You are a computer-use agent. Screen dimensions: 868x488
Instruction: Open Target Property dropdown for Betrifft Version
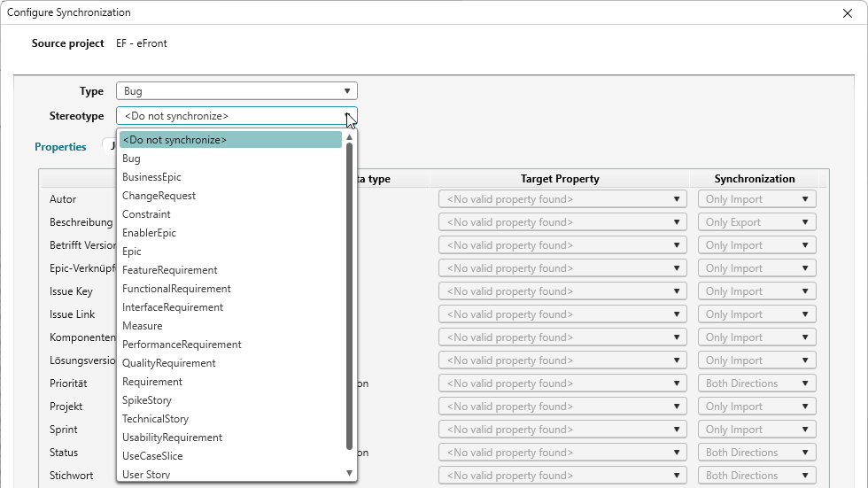click(x=562, y=245)
